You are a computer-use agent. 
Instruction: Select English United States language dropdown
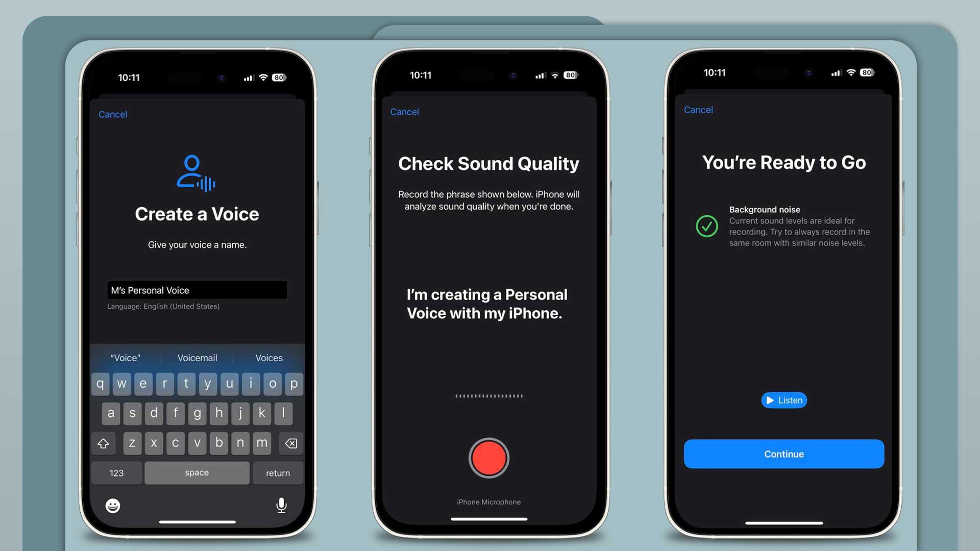pyautogui.click(x=163, y=306)
